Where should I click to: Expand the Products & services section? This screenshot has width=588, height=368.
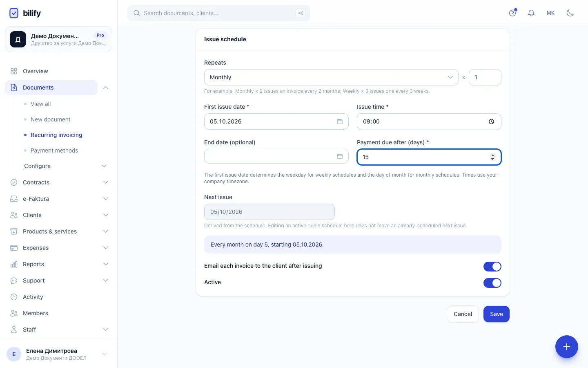(106, 231)
